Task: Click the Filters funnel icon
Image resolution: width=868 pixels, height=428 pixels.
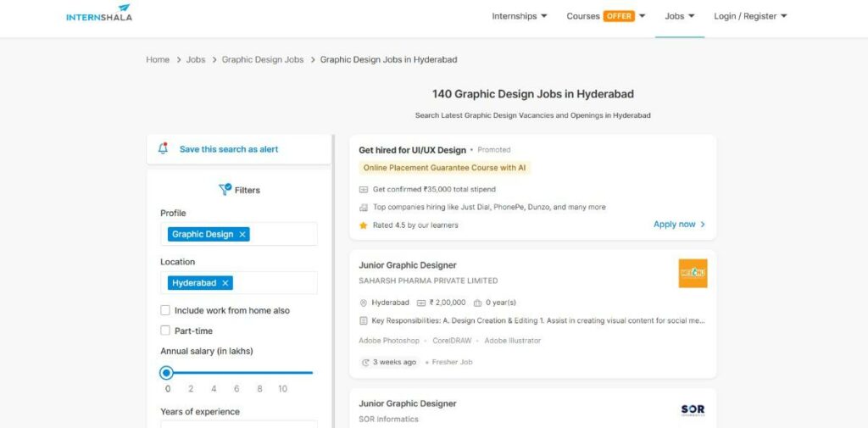Action: tap(225, 190)
